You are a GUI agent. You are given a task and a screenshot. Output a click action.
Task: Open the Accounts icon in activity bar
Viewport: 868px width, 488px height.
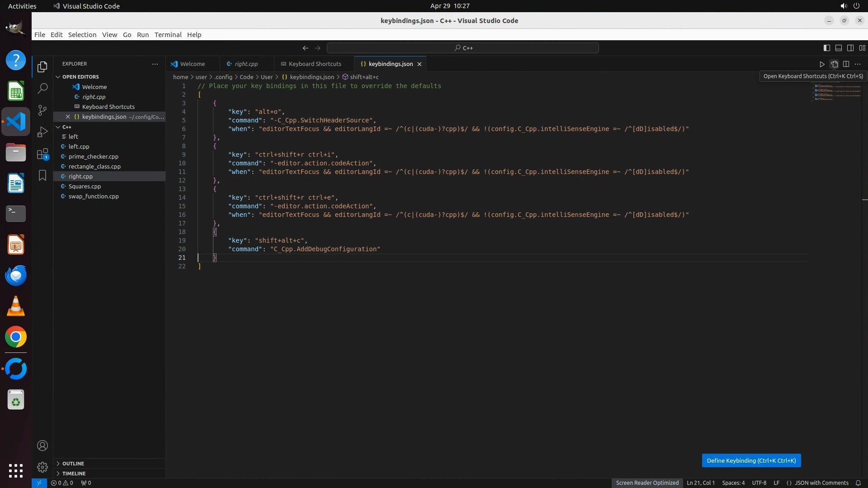pos(42,446)
